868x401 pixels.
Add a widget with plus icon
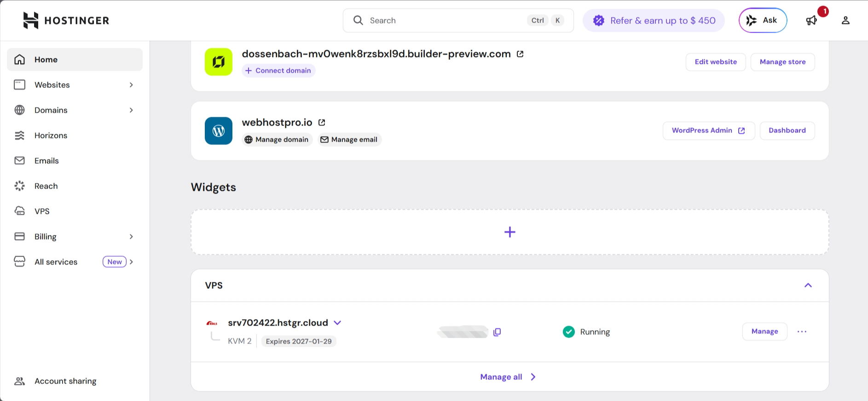[x=510, y=232]
